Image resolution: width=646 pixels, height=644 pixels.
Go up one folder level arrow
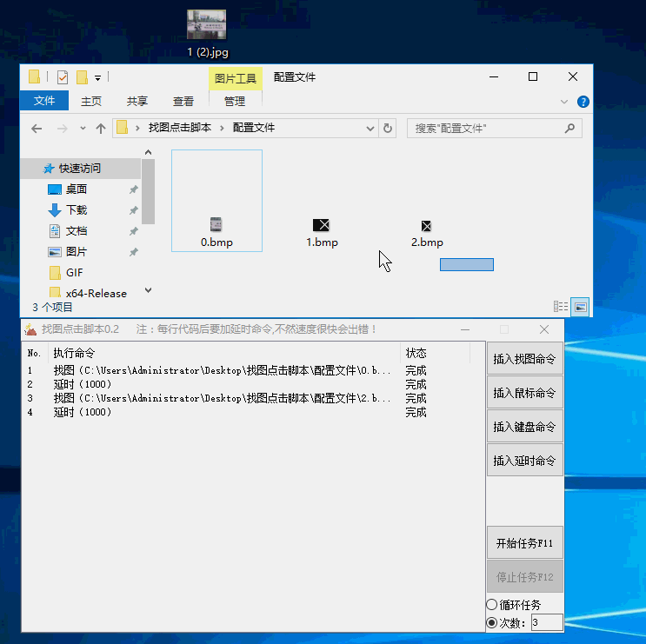(x=101, y=129)
